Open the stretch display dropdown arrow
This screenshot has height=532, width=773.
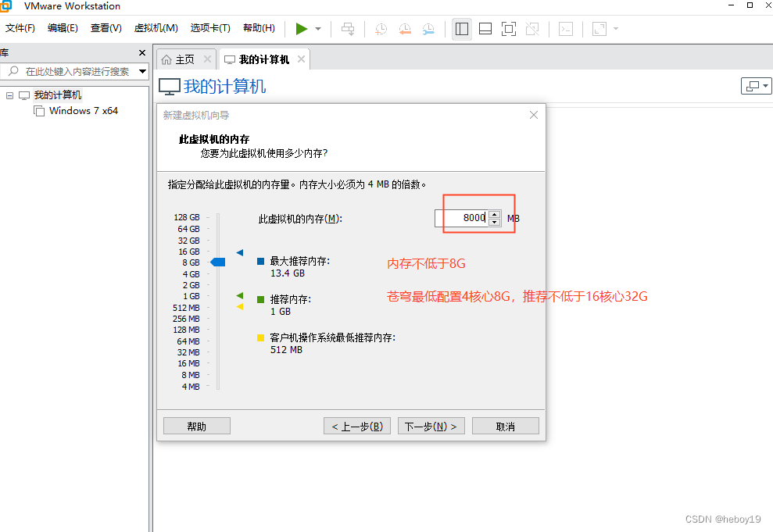coord(616,29)
